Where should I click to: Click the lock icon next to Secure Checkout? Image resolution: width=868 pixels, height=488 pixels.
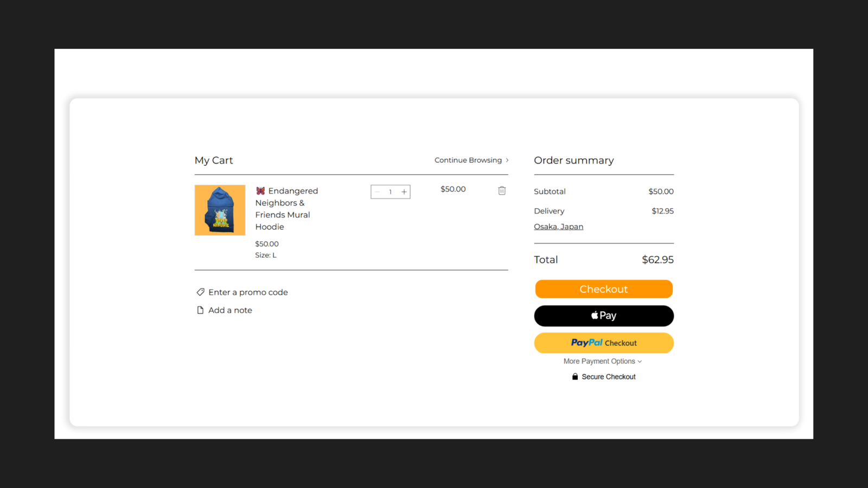pyautogui.click(x=575, y=376)
